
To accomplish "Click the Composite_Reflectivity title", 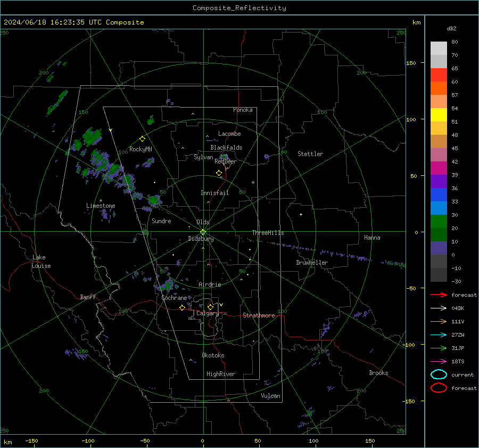I will click(x=239, y=8).
